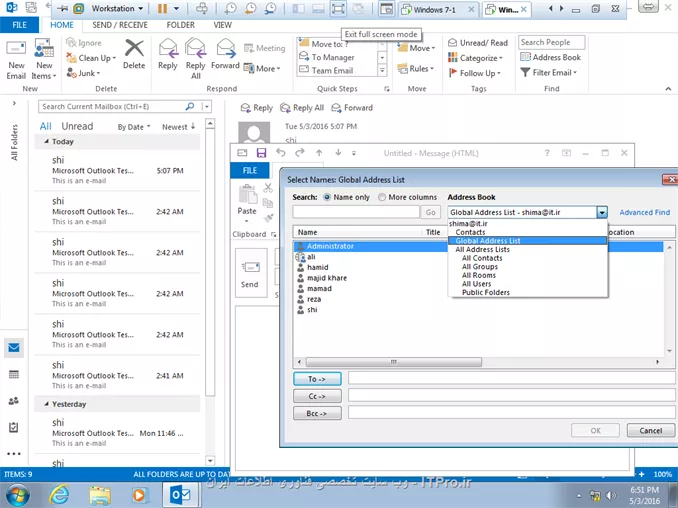Open the FILE tab in Outlook main window
This screenshot has width=678, height=508.
click(x=19, y=25)
